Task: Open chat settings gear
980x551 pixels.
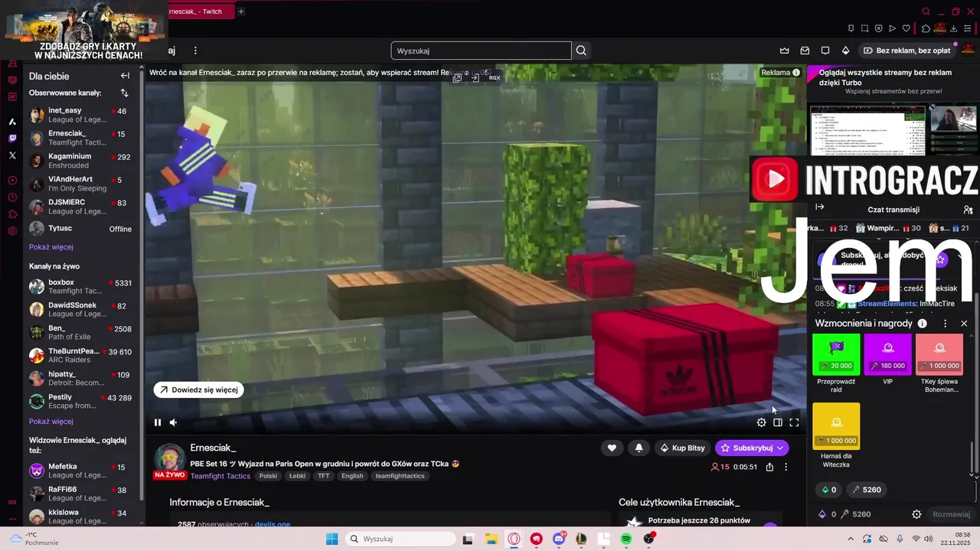Action: tap(916, 514)
